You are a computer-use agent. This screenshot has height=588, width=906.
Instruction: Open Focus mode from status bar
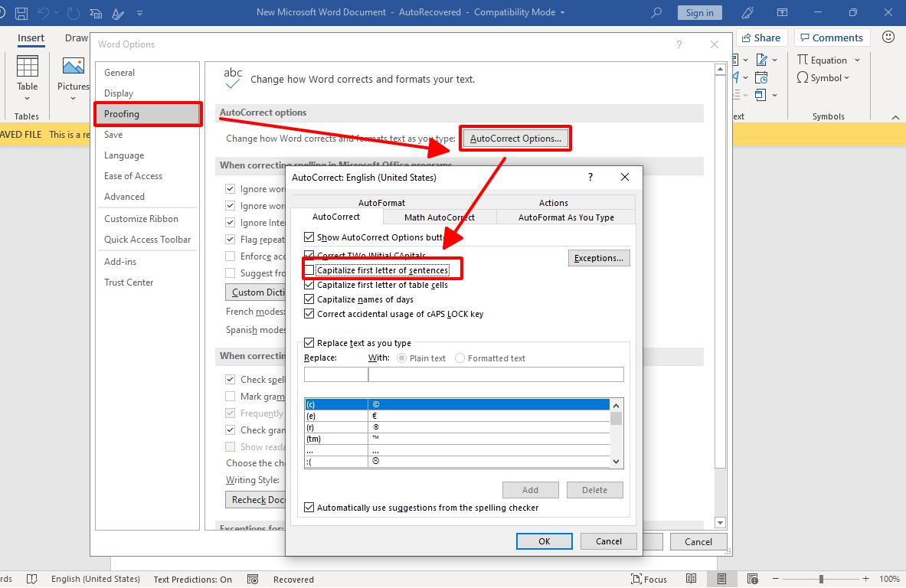tap(649, 579)
